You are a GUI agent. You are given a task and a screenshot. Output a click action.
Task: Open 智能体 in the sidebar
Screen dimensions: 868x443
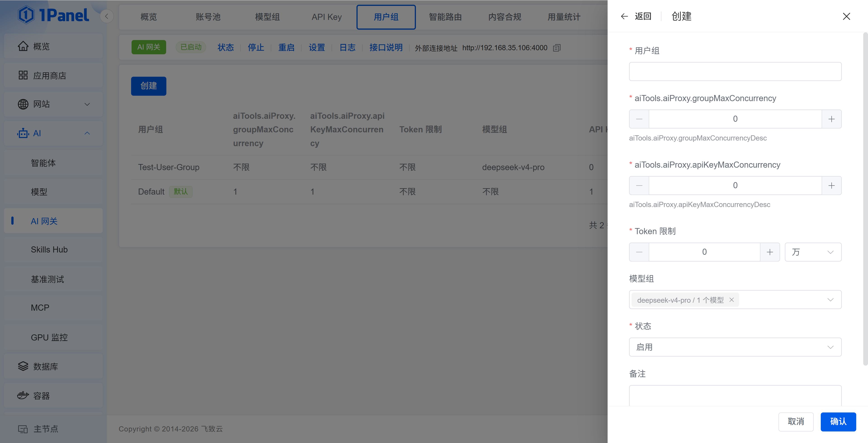coord(53,163)
